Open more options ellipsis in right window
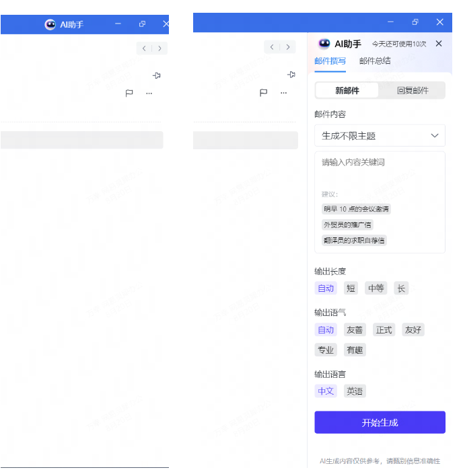Viewport: 461px width, 476px height. 283,93
